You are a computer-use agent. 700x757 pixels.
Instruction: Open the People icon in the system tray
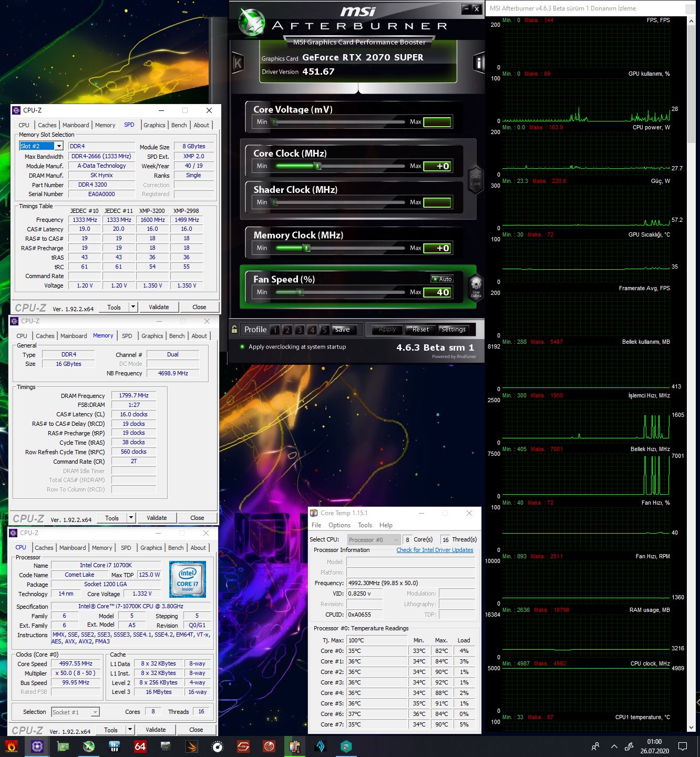tap(595, 746)
